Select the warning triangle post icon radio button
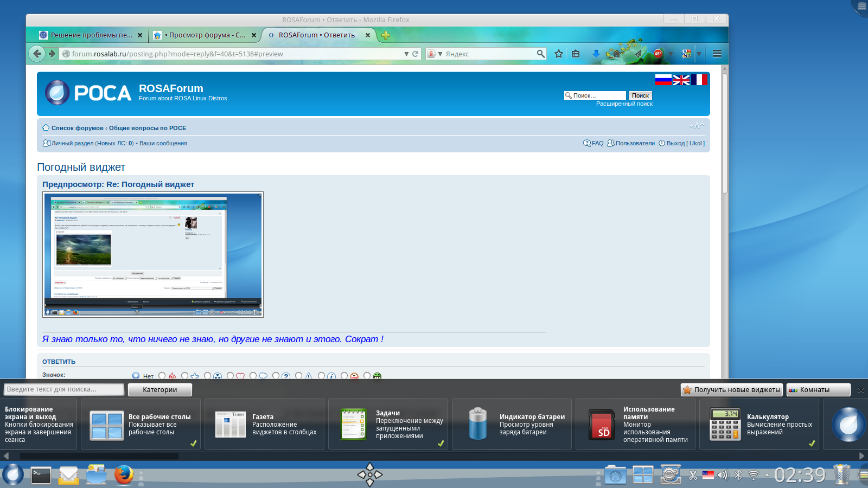The image size is (868, 488). [298, 375]
